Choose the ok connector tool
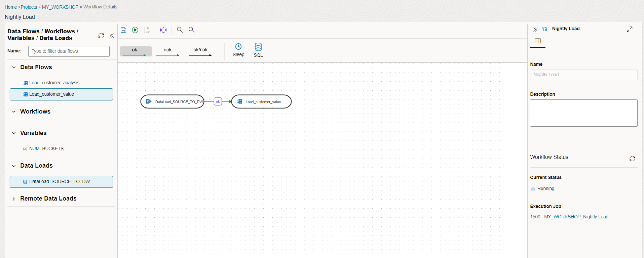The height and width of the screenshot is (258, 644). click(x=136, y=51)
